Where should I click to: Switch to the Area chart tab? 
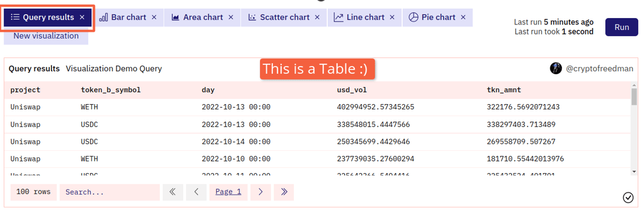(203, 17)
